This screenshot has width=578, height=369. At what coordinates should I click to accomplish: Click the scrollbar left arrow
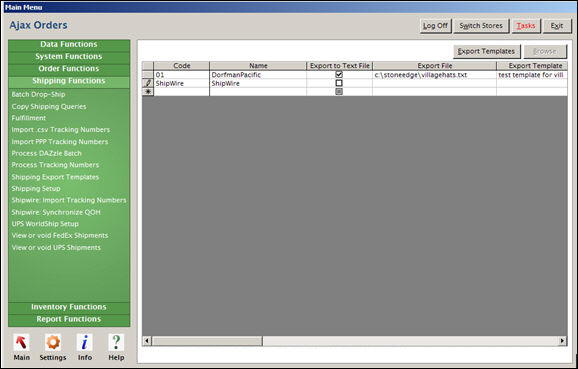tap(147, 341)
